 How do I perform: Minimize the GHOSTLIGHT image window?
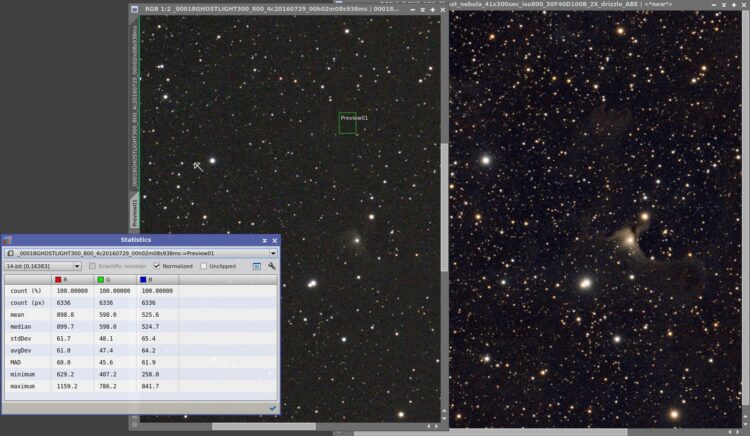pyautogui.click(x=413, y=10)
